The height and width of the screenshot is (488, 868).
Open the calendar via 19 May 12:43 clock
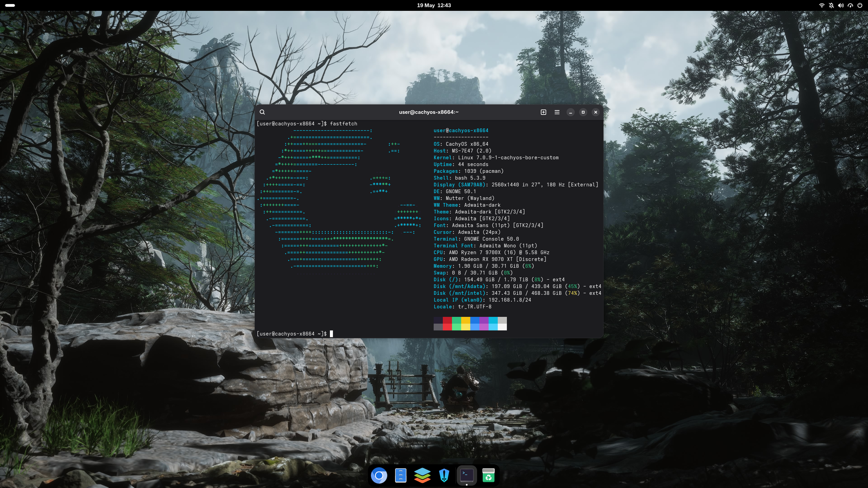(x=434, y=5)
